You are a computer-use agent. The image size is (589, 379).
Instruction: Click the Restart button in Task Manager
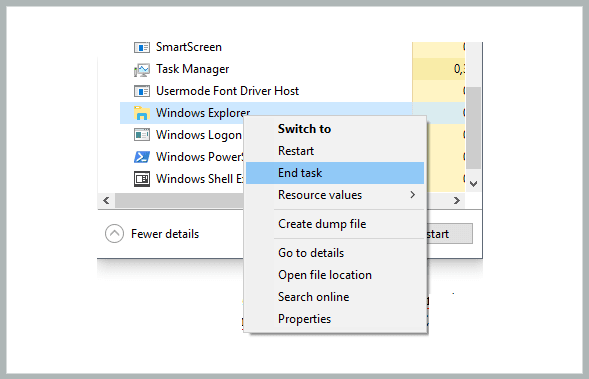tap(449, 234)
